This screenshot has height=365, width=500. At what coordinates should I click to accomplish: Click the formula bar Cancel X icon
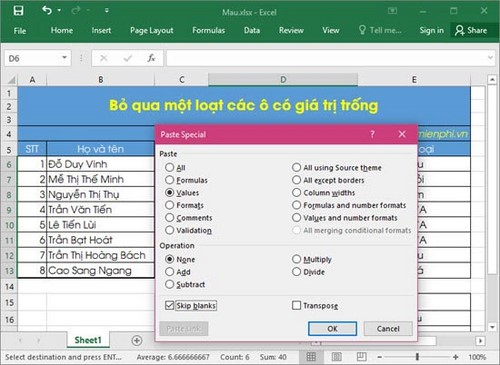pyautogui.click(x=104, y=58)
